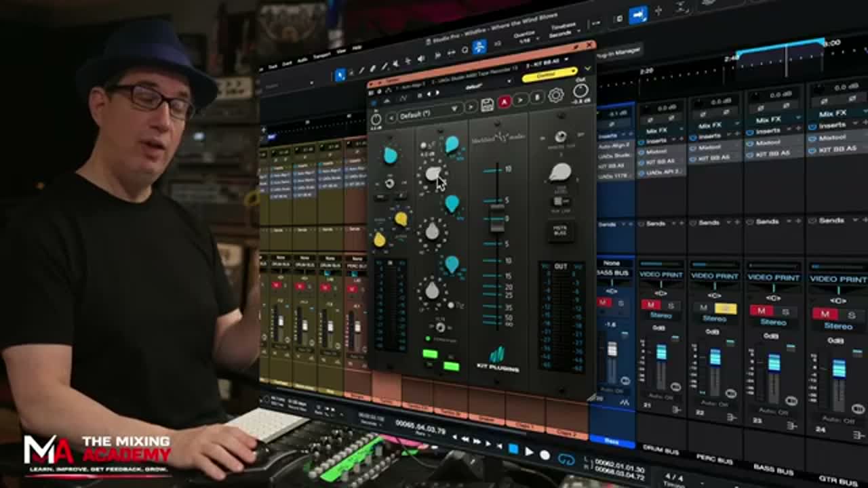Click the bottom white EQ gain knob
Screen dimensions: 868x488
click(x=432, y=291)
